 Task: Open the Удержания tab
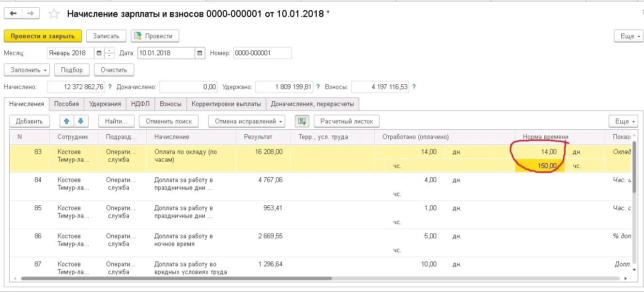105,104
